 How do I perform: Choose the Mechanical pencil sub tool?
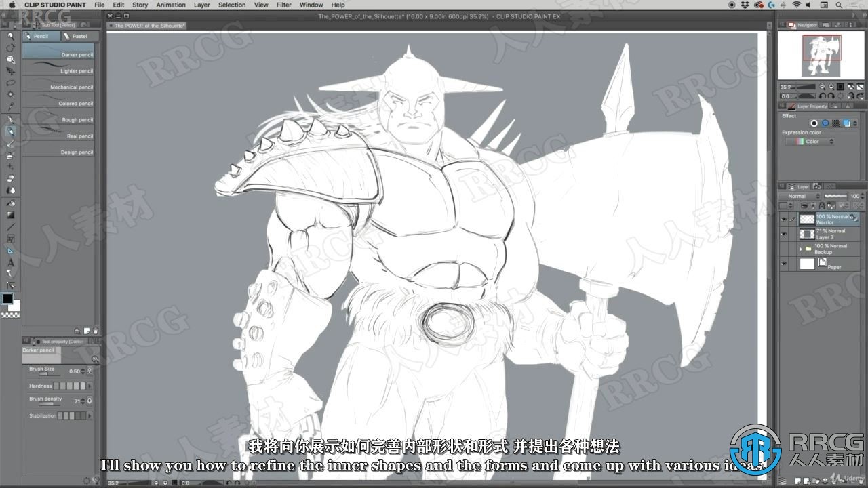point(59,85)
